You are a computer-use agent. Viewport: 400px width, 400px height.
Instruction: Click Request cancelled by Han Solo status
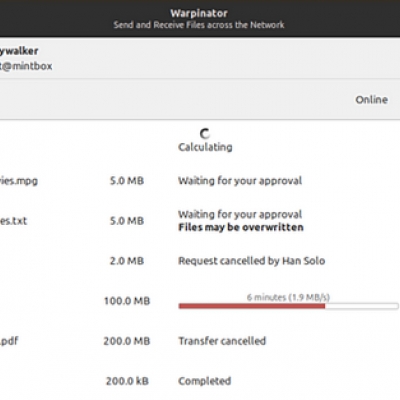pos(252,261)
